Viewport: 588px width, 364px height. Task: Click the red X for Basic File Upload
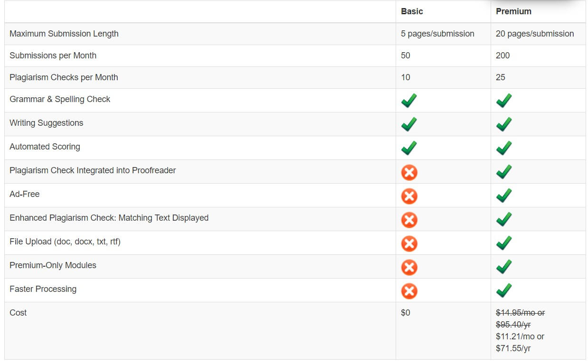409,243
